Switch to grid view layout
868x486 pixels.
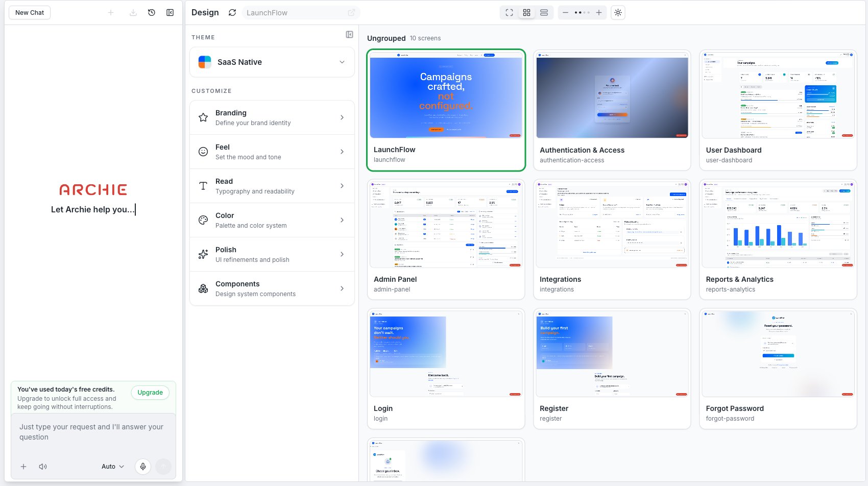pos(526,13)
